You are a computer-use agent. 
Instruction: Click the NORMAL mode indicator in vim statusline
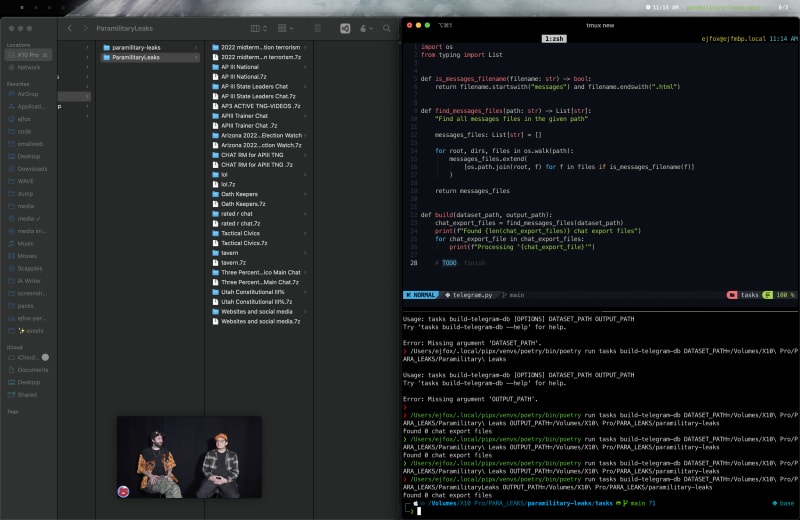click(421, 295)
